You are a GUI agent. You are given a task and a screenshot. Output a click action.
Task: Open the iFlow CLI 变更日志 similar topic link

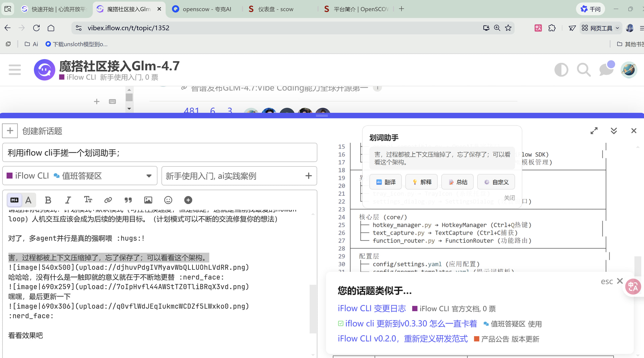point(372,308)
